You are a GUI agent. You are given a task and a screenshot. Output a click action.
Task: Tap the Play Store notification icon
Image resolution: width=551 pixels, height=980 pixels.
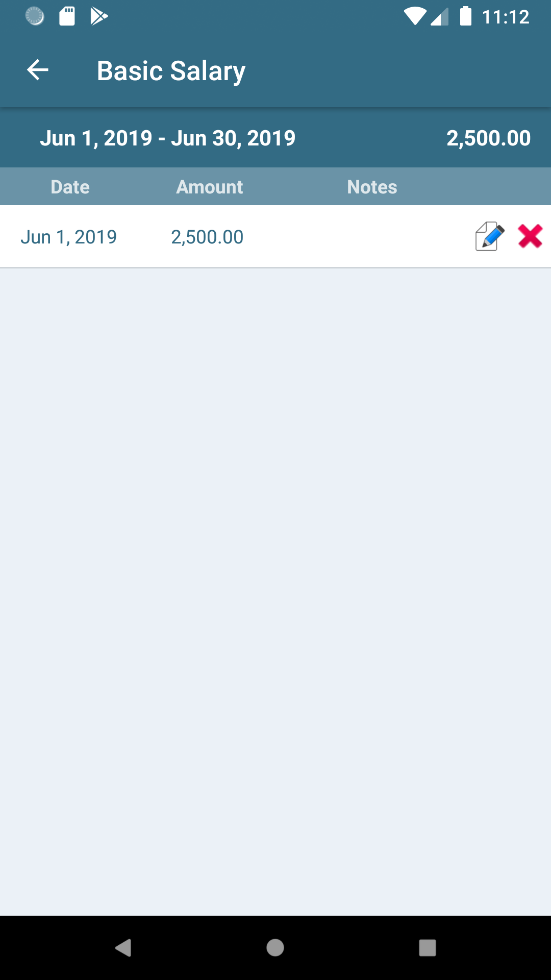point(99,16)
